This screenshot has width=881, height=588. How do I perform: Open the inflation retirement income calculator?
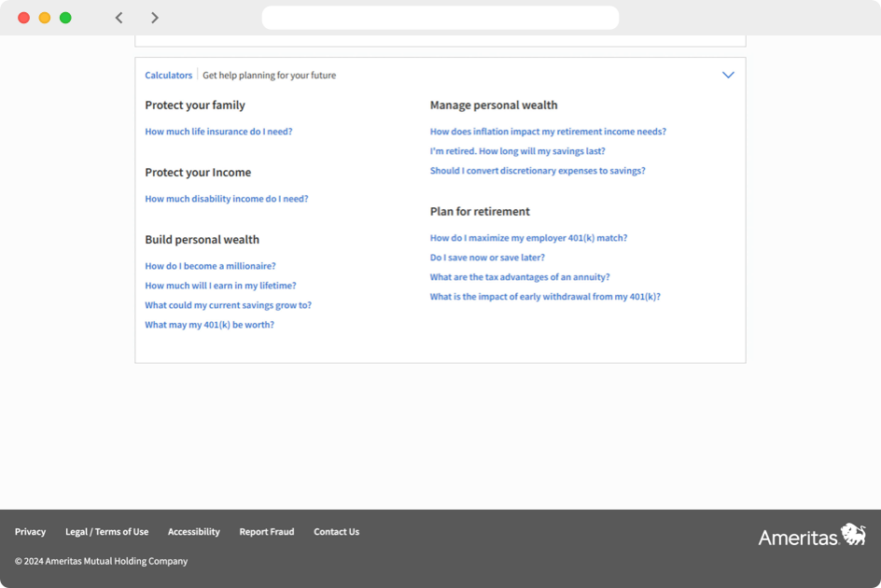tap(548, 131)
